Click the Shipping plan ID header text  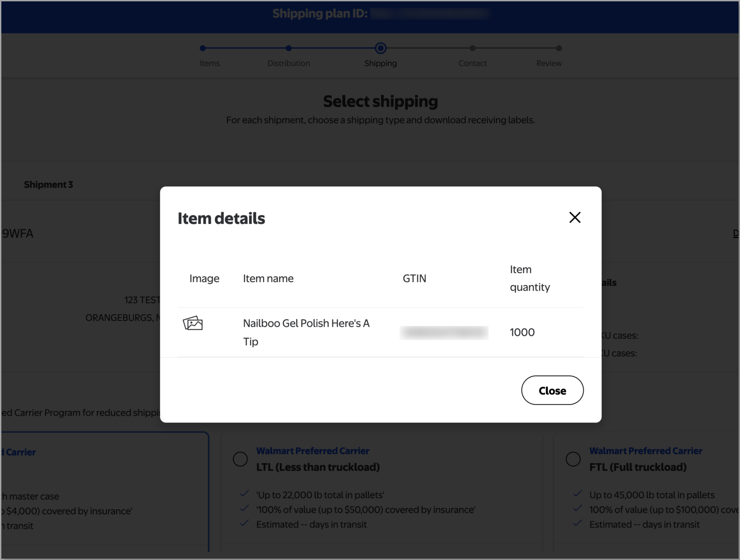pyautogui.click(x=320, y=13)
